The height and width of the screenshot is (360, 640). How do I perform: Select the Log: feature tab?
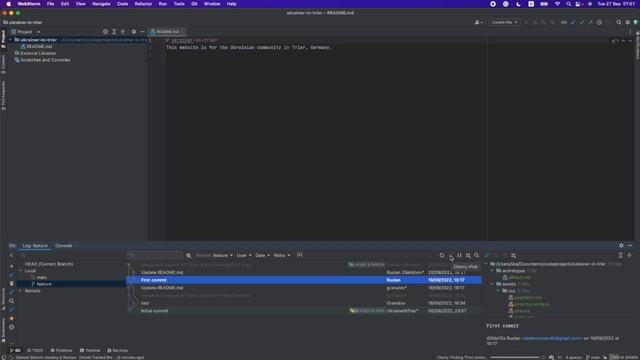[35, 246]
